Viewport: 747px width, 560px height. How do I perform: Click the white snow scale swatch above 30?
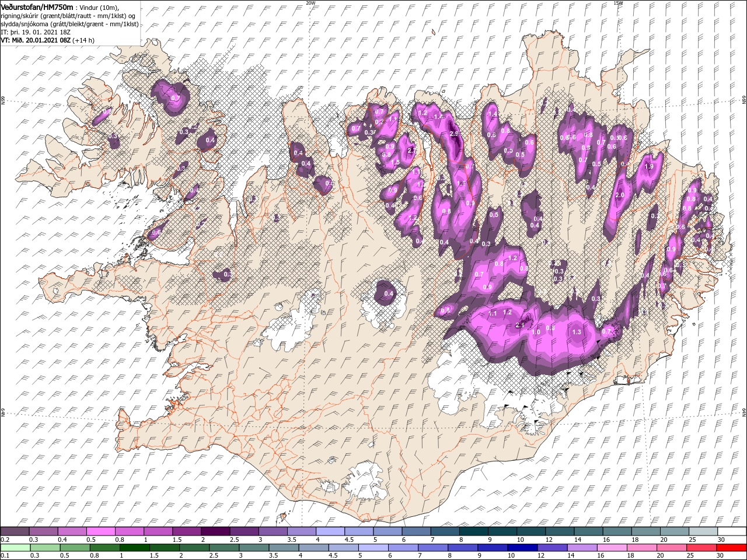(x=731, y=531)
